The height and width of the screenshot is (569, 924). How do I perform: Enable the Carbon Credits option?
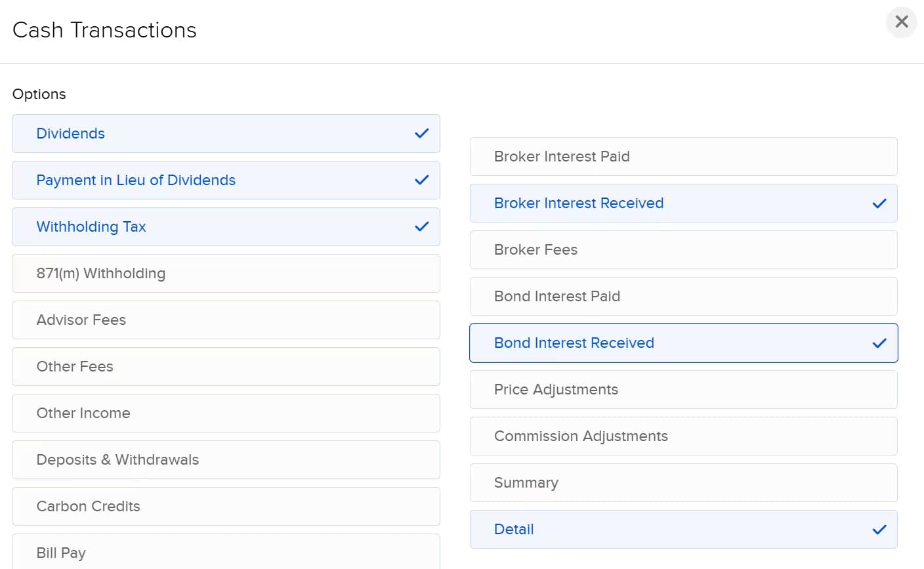pos(226,507)
